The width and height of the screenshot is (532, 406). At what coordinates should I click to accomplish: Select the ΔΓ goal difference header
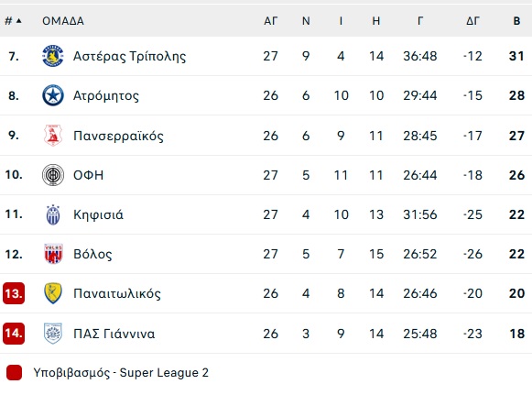click(x=472, y=21)
